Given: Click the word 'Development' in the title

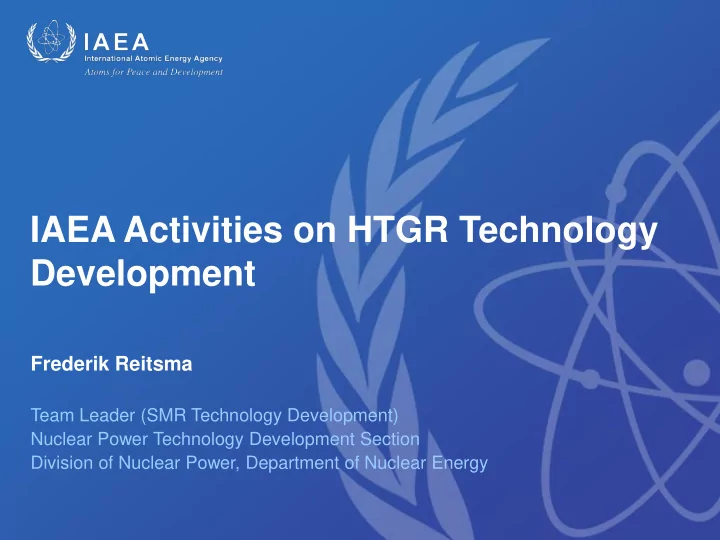Looking at the screenshot, I should [x=143, y=273].
